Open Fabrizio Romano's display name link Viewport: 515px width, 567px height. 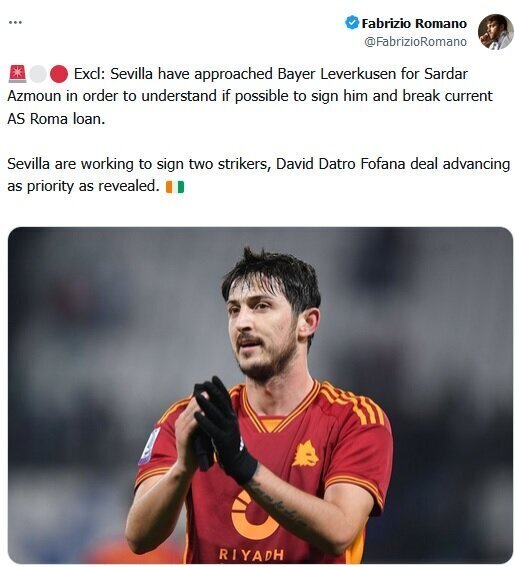(x=414, y=24)
